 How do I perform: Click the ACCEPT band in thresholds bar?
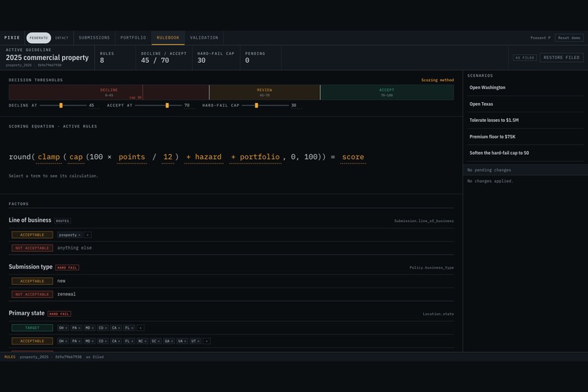[387, 92]
